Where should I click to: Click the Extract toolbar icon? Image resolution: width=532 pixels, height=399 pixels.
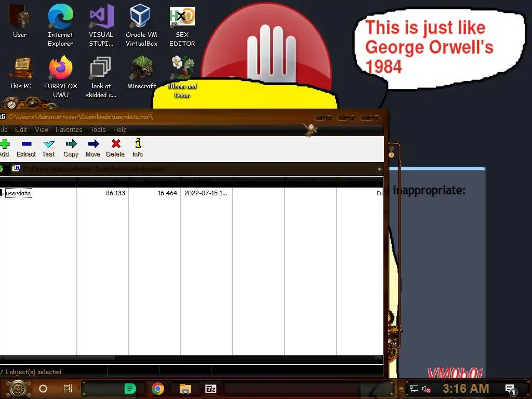click(26, 148)
